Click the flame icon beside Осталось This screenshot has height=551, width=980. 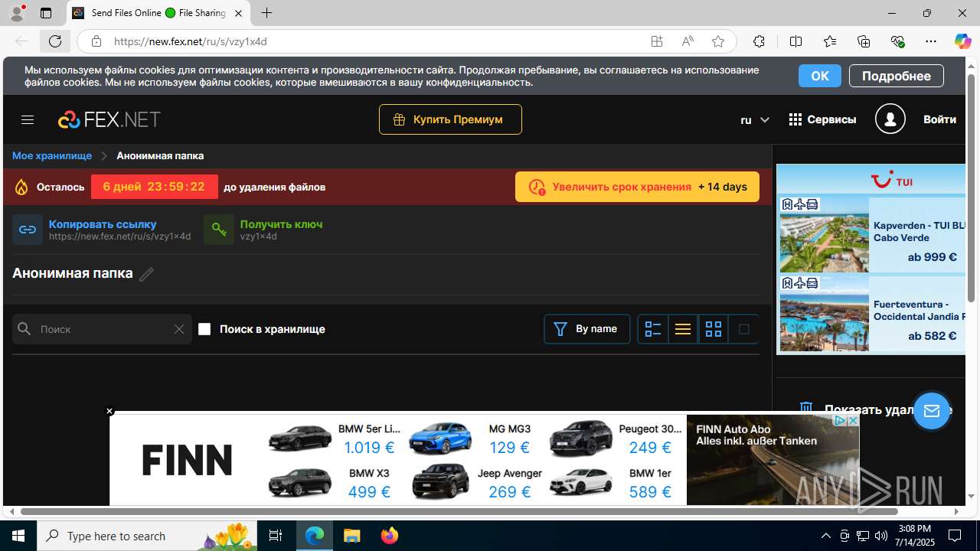tap(21, 187)
